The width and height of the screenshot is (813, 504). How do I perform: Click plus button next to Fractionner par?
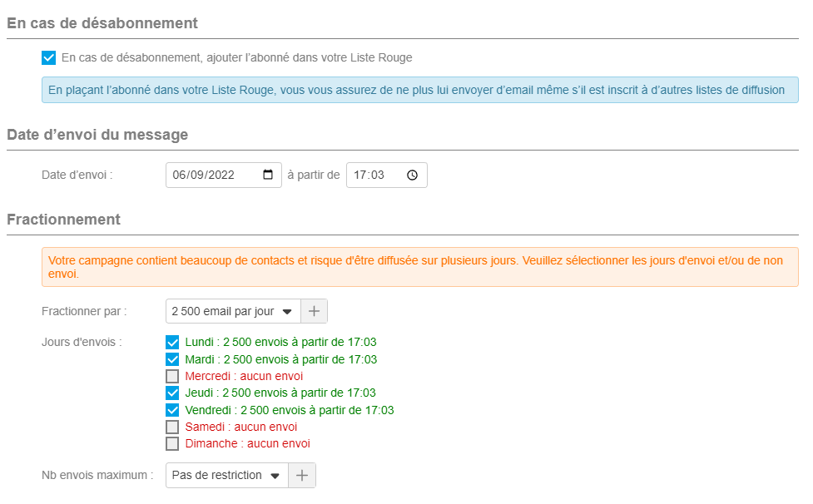(315, 311)
